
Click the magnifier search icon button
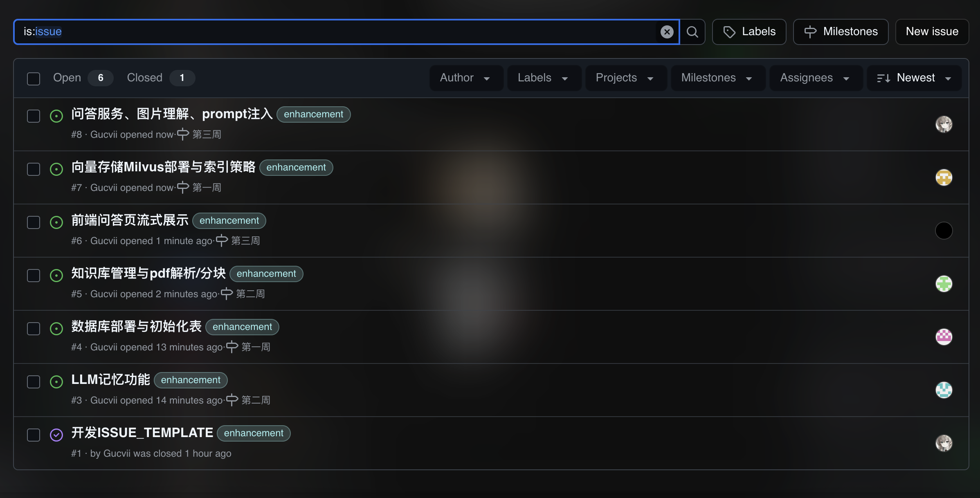[x=692, y=32]
